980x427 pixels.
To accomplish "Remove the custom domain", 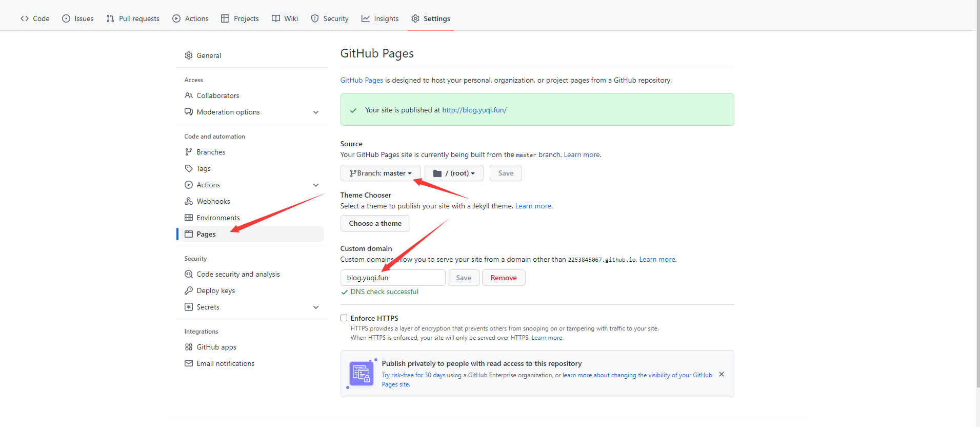I will click(503, 278).
